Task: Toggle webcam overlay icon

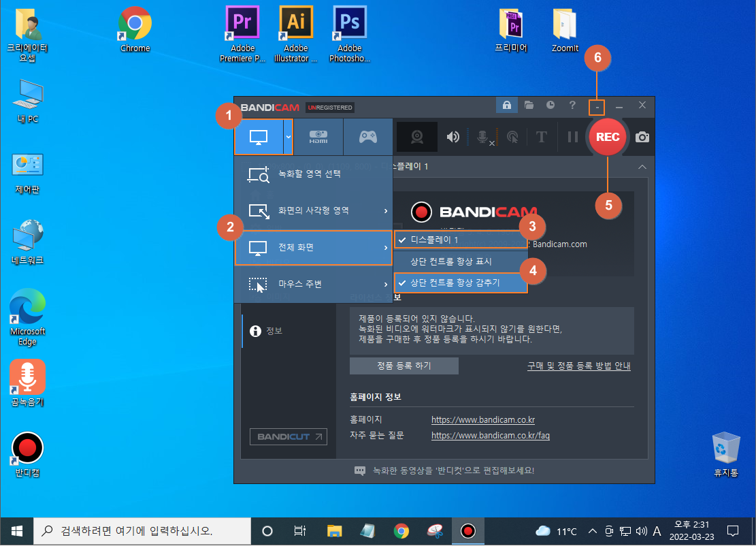Action: pyautogui.click(x=417, y=137)
